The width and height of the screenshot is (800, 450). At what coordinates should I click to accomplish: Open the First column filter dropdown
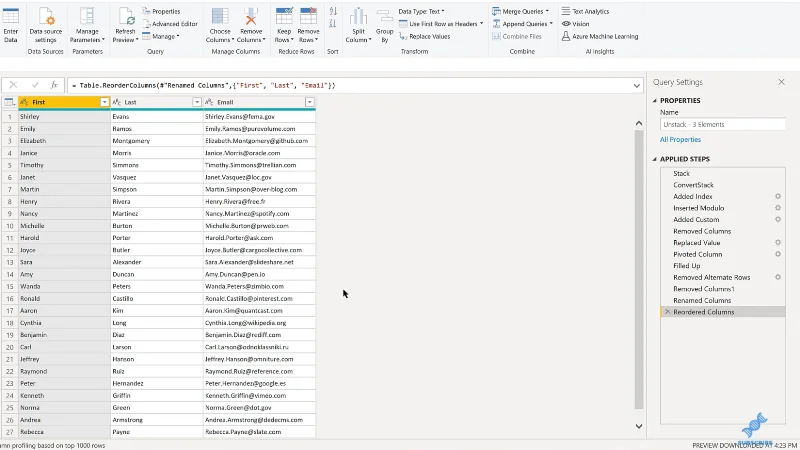104,102
